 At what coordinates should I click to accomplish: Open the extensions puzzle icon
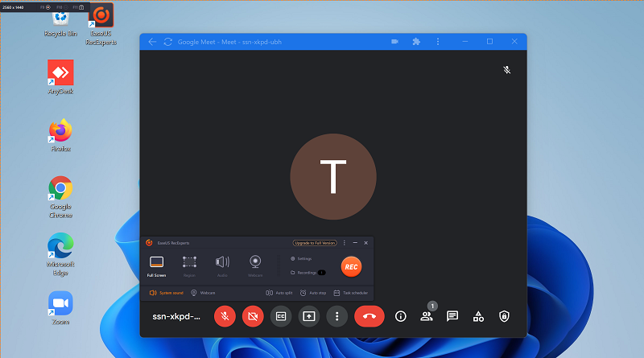coord(416,42)
